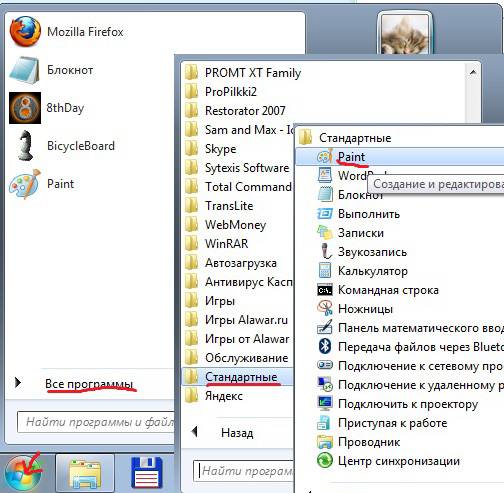Open Панель математического ввода icon
The height and width of the screenshot is (493, 504).
(325, 328)
